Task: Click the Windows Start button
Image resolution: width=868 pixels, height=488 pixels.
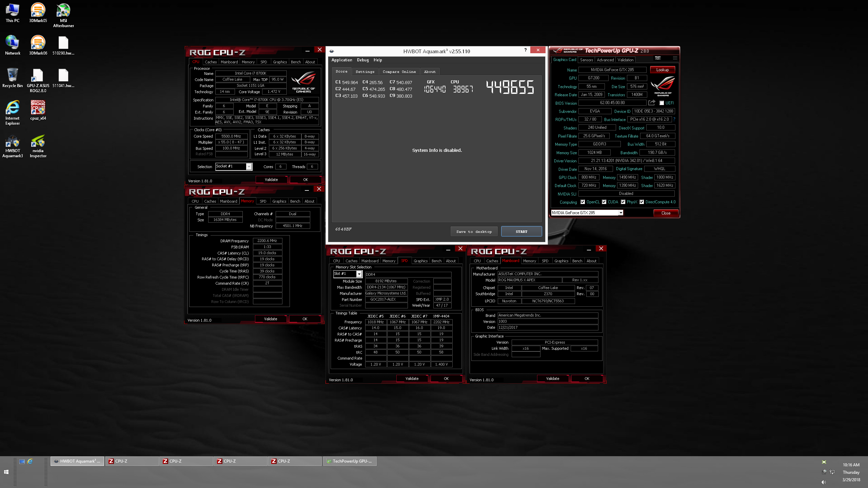Action: pos(6,472)
